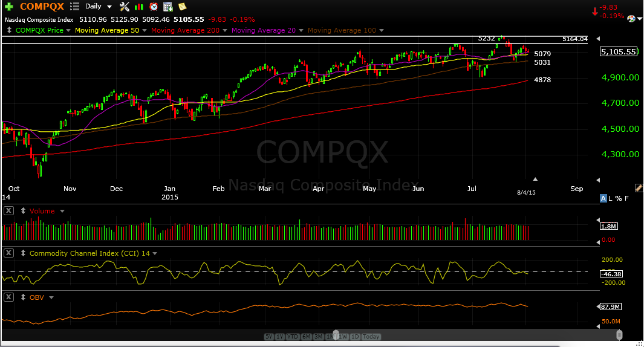This screenshot has height=347, width=644.
Task: Expand the COMPQX Price dropdown arrow
Action: point(68,30)
